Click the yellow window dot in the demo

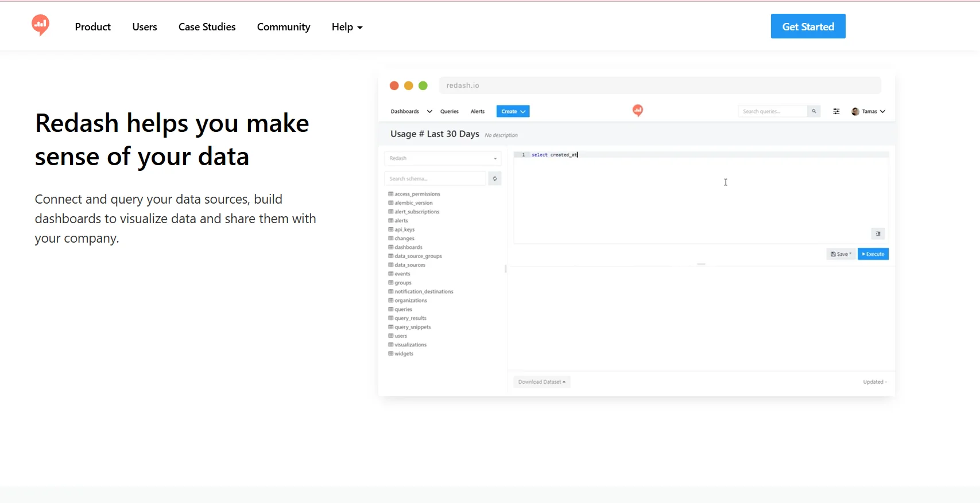click(x=409, y=85)
